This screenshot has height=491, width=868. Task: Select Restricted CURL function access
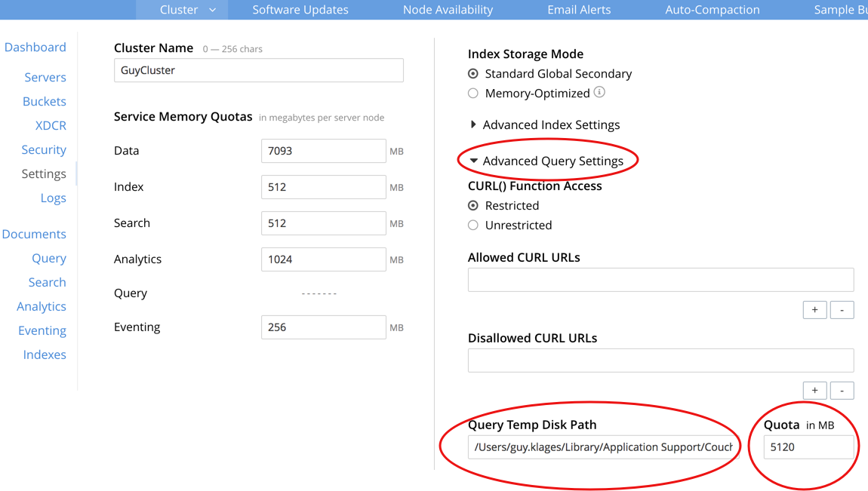point(473,206)
